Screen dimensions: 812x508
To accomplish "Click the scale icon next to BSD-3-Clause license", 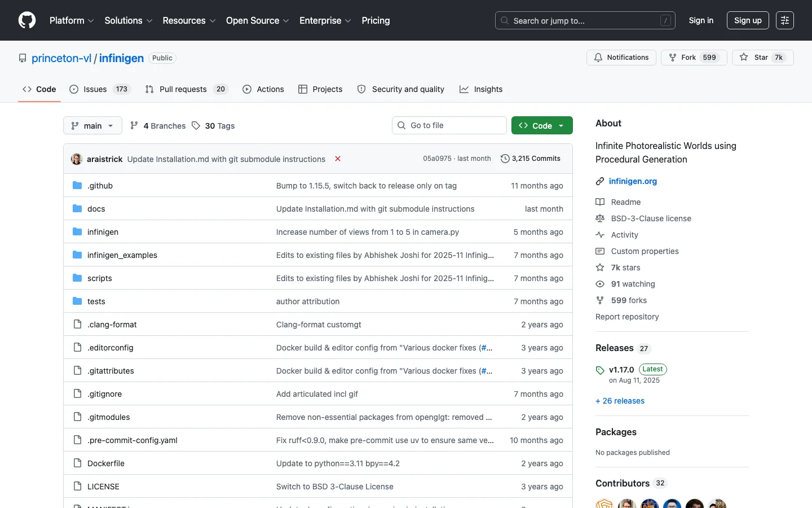I will click(x=600, y=218).
